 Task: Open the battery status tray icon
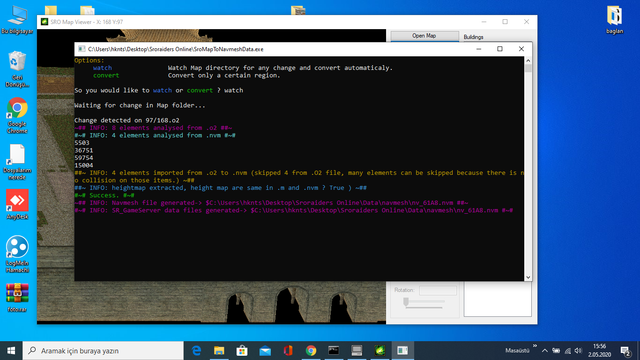[x=556, y=351]
